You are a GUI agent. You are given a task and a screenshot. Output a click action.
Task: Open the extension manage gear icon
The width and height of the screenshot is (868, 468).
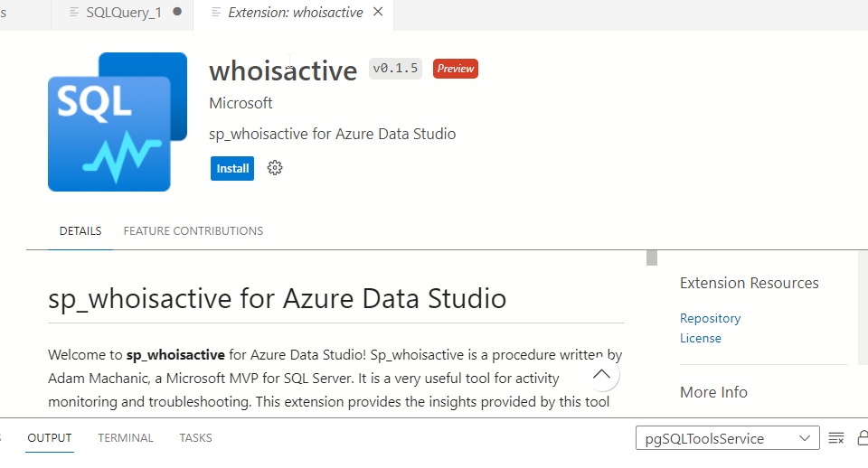click(x=275, y=168)
